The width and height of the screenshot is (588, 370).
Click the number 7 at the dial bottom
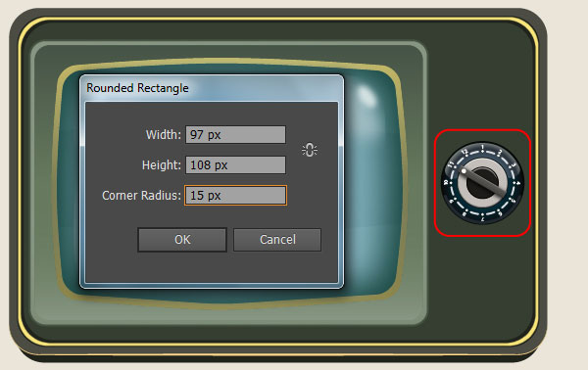[482, 218]
